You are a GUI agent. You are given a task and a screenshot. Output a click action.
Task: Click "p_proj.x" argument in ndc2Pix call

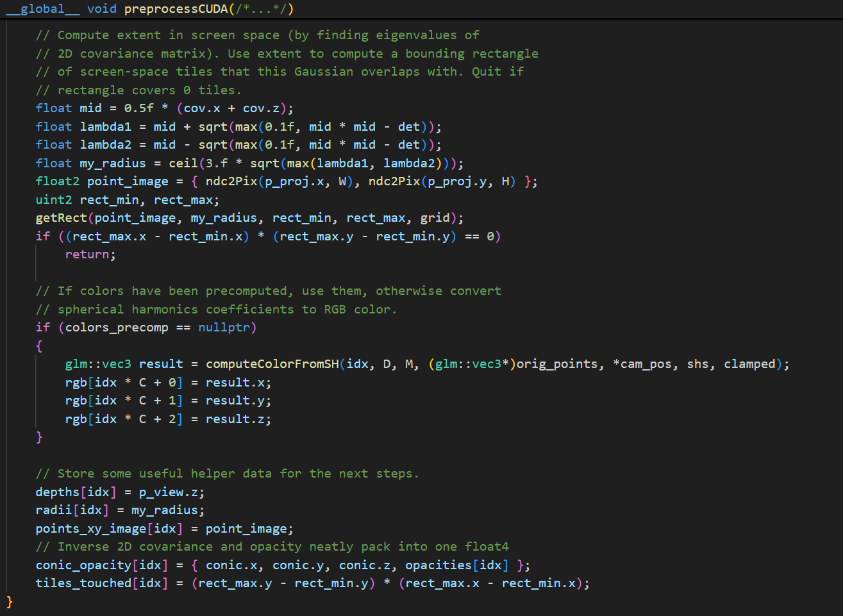point(294,181)
